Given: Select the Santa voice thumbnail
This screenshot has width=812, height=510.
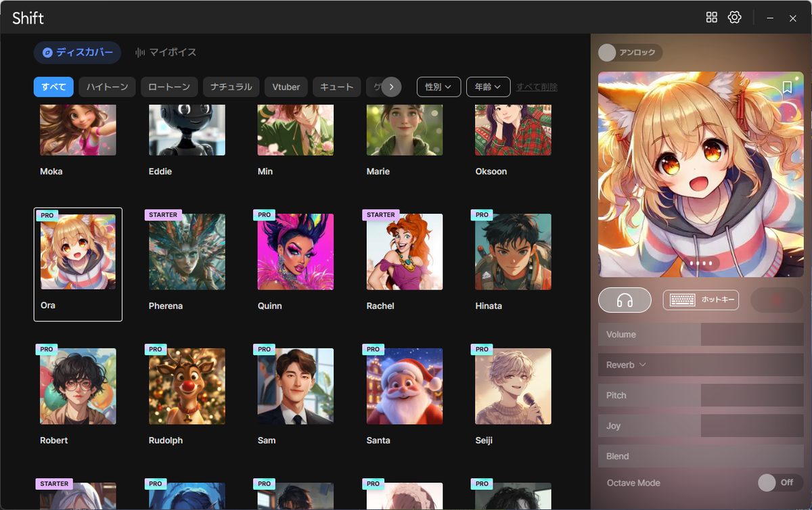Looking at the screenshot, I should click(405, 386).
